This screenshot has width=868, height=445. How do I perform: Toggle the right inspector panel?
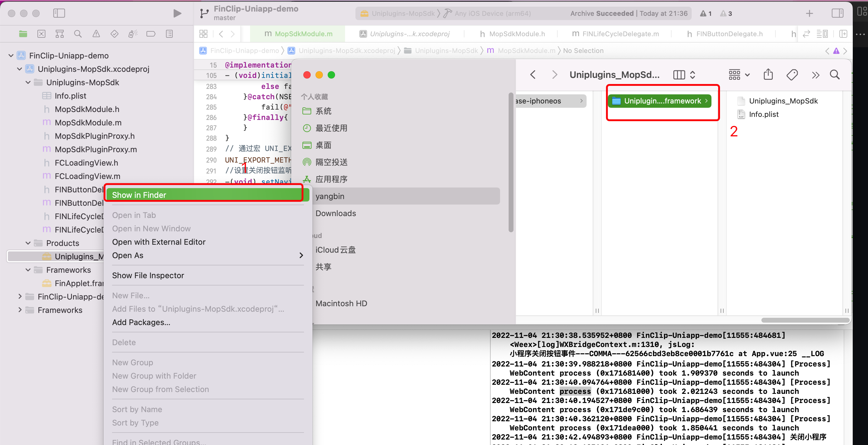[x=837, y=13]
